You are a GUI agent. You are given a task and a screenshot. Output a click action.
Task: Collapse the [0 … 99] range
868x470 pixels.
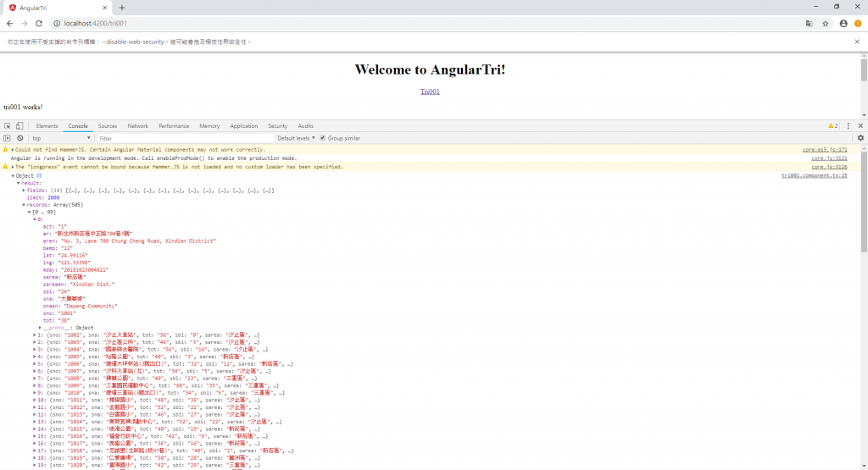30,213
